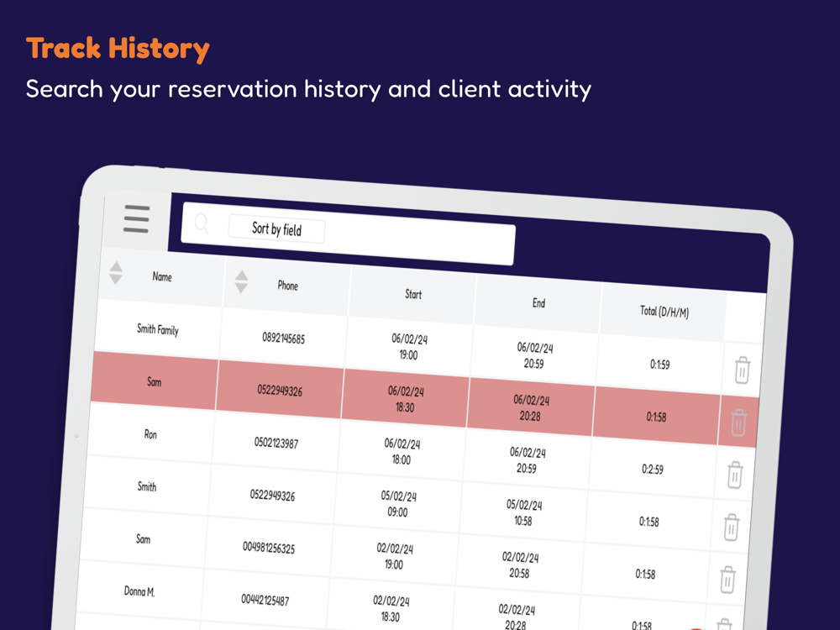Click the Total (D/H/M) column header
The image size is (840, 630).
point(664,312)
